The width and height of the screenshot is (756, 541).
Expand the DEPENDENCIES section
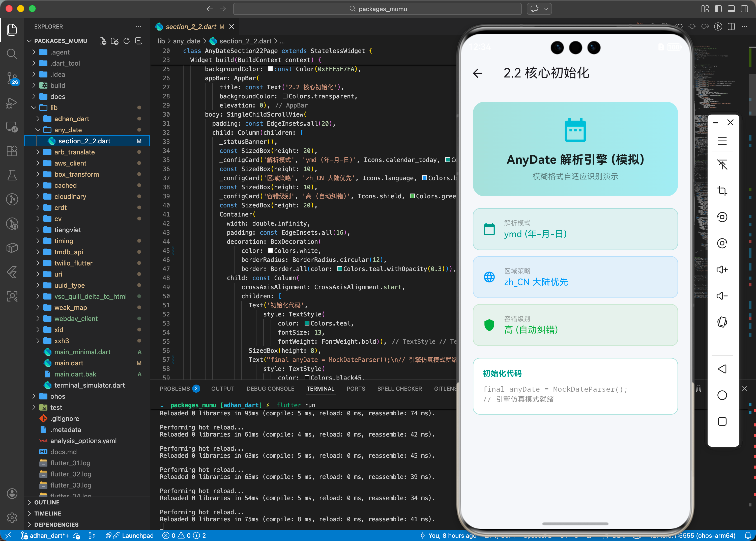click(x=87, y=524)
